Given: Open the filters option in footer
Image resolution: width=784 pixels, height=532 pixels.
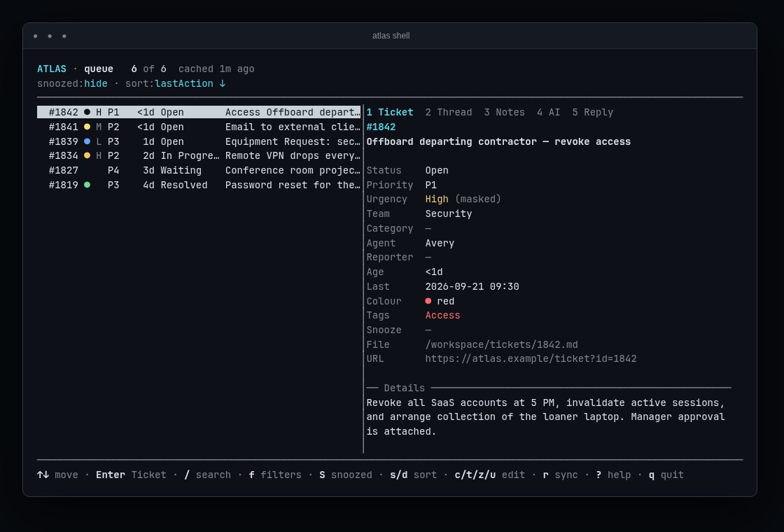Looking at the screenshot, I should pos(275,475).
